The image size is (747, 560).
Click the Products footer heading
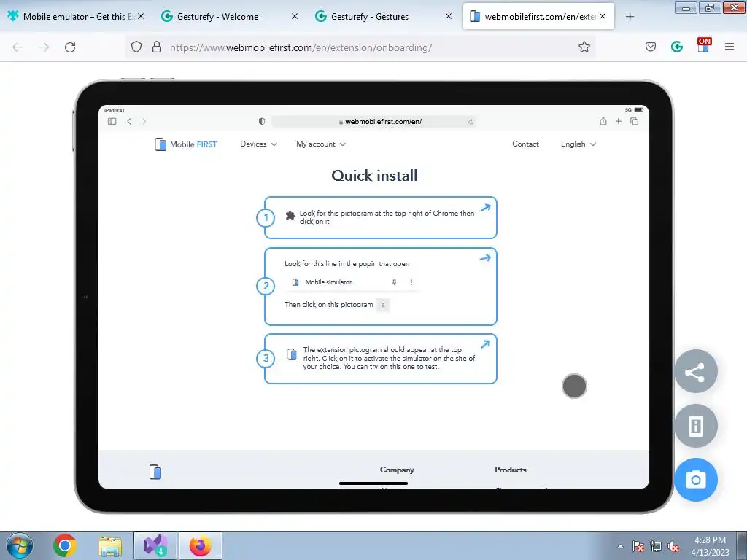point(510,470)
